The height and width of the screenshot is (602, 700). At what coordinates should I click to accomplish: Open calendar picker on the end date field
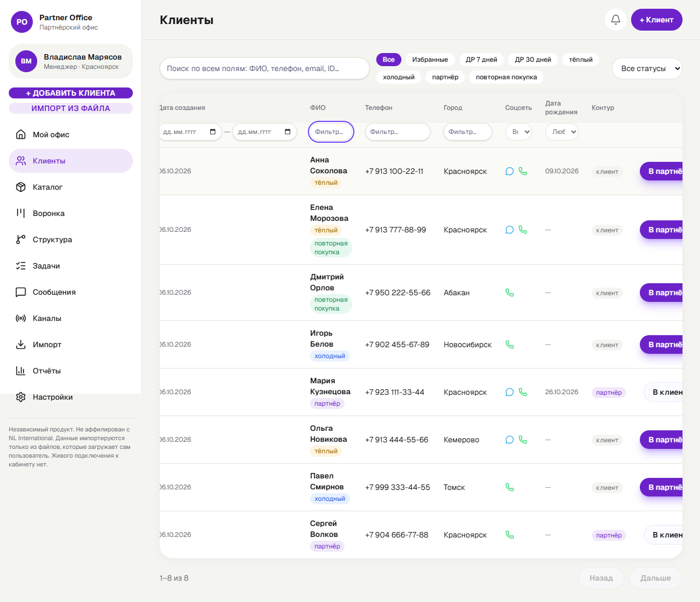288,132
